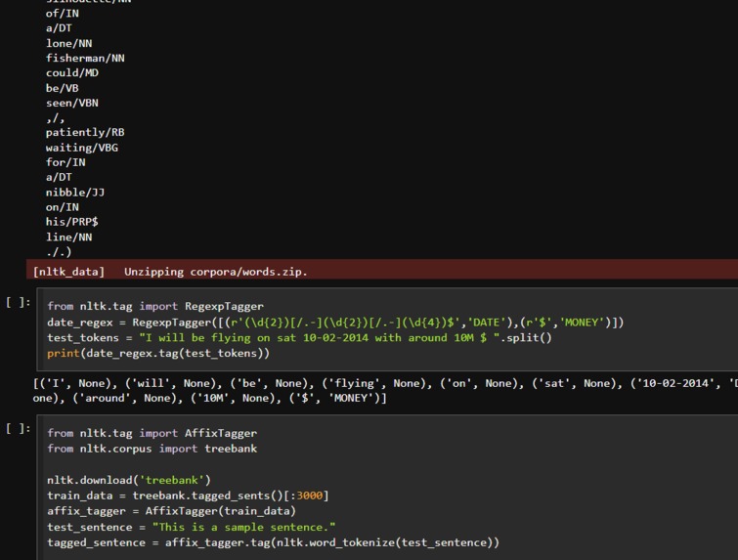738x560 pixels.
Task: Click the ('$', 'MONEY') output tuple
Action: pos(335,398)
